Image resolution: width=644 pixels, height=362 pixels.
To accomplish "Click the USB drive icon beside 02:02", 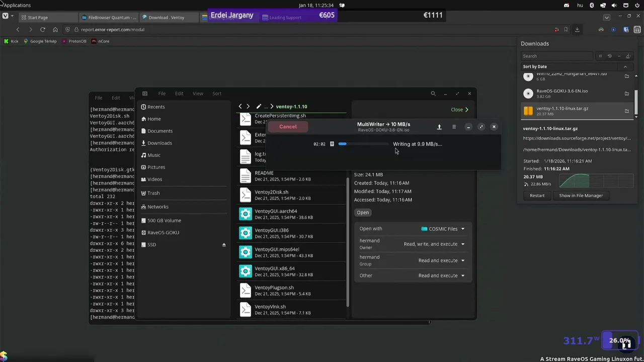I will click(332, 144).
